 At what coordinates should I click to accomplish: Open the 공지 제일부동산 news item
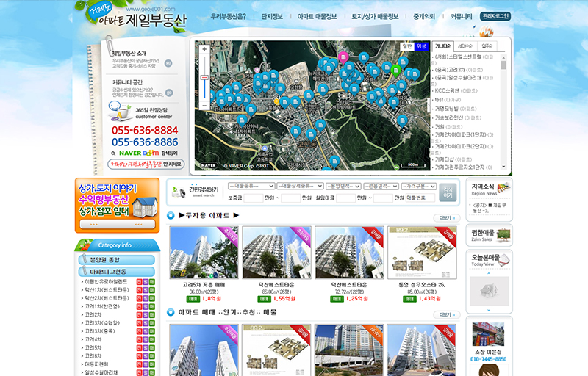coord(490,208)
